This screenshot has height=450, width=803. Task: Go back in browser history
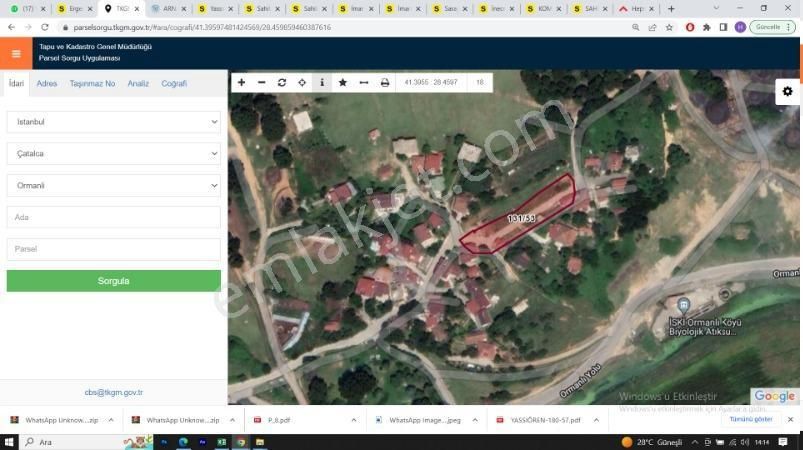(x=11, y=27)
